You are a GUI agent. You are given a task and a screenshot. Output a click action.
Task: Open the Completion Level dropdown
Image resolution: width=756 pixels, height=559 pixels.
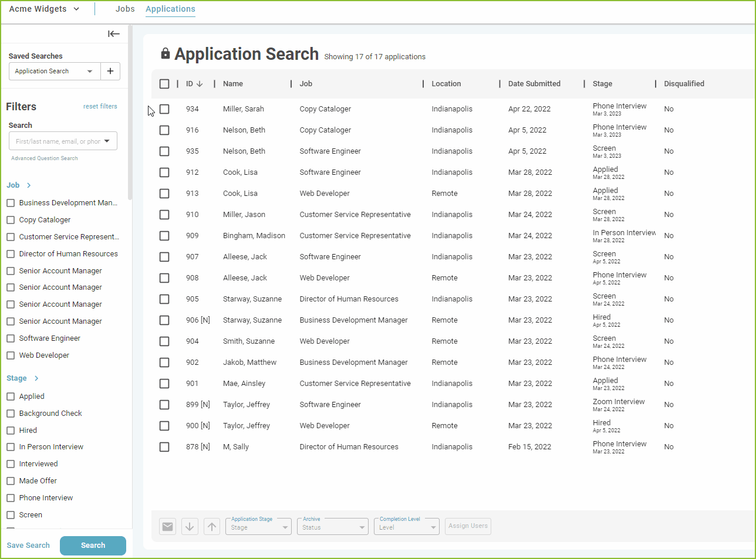pos(406,527)
